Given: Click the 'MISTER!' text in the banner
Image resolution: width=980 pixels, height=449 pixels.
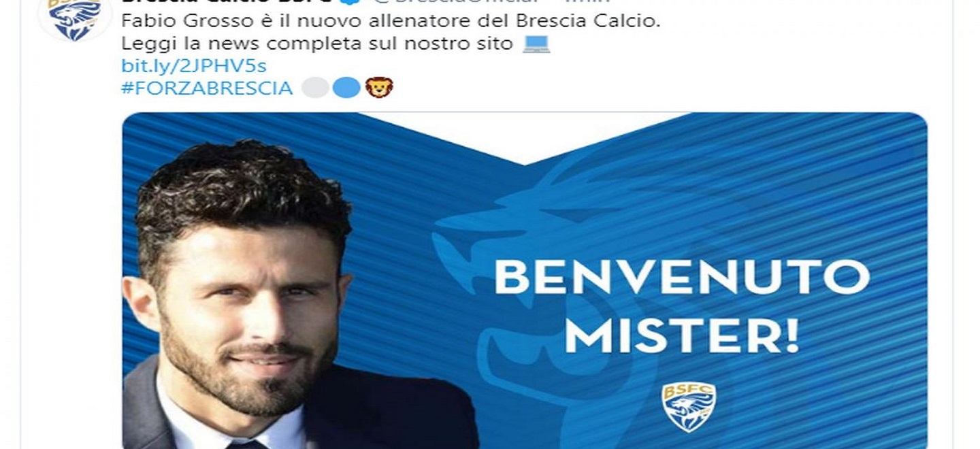Looking at the screenshot, I should pyautogui.click(x=683, y=336).
